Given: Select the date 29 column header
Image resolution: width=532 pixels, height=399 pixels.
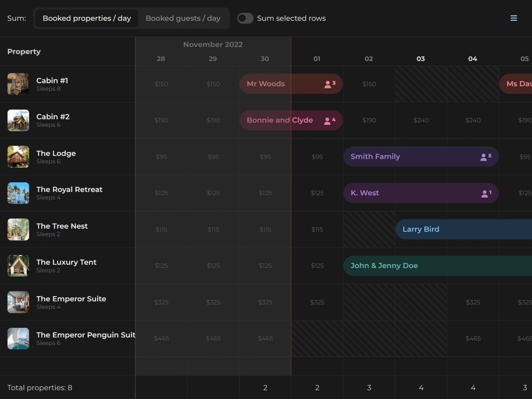Looking at the screenshot, I should [212, 59].
